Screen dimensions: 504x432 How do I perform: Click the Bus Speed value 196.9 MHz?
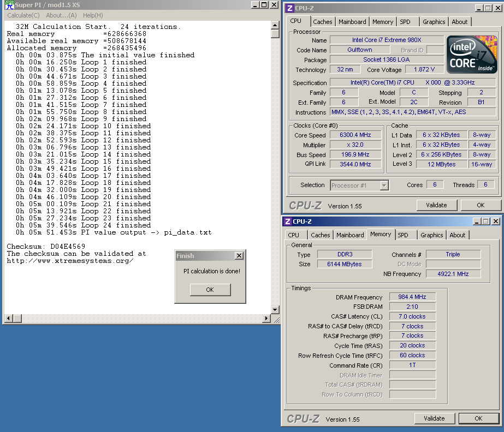355,154
